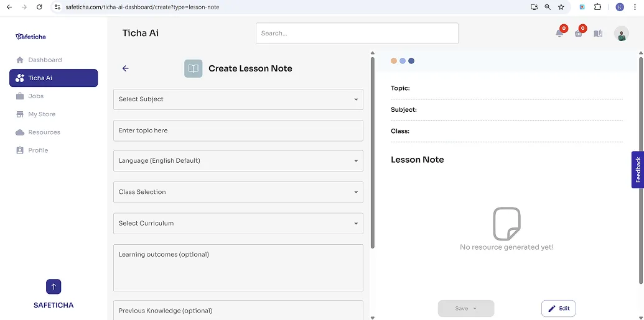The height and width of the screenshot is (320, 644).
Task: Expand the Select Subject dropdown
Action: pyautogui.click(x=238, y=99)
